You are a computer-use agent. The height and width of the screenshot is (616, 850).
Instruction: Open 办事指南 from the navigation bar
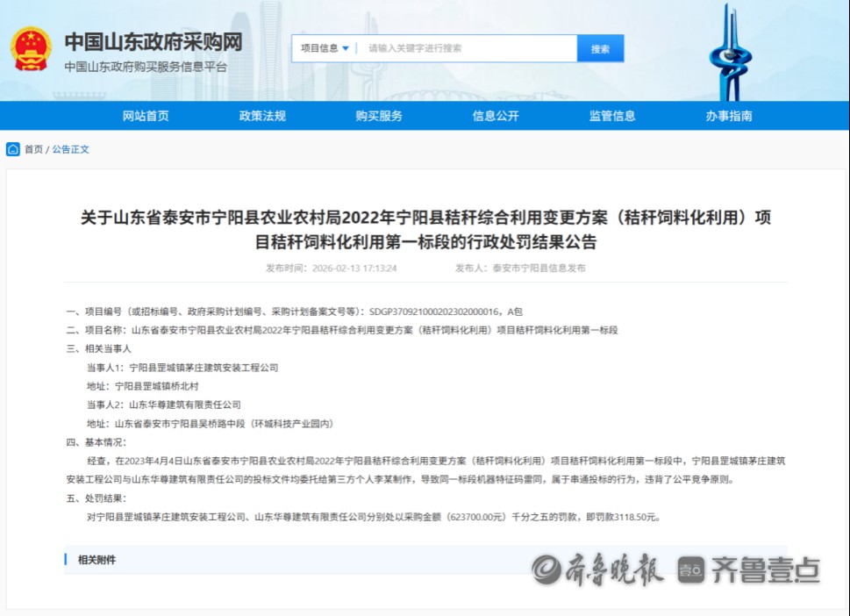[x=729, y=116]
